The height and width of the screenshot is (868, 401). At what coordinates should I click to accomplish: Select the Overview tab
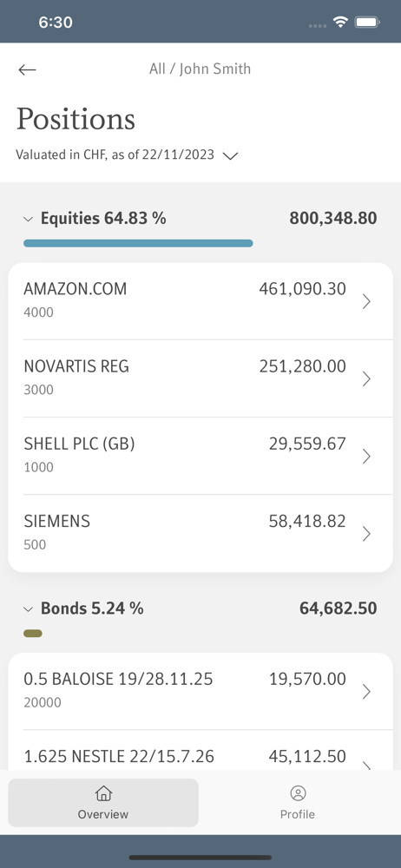coord(103,803)
